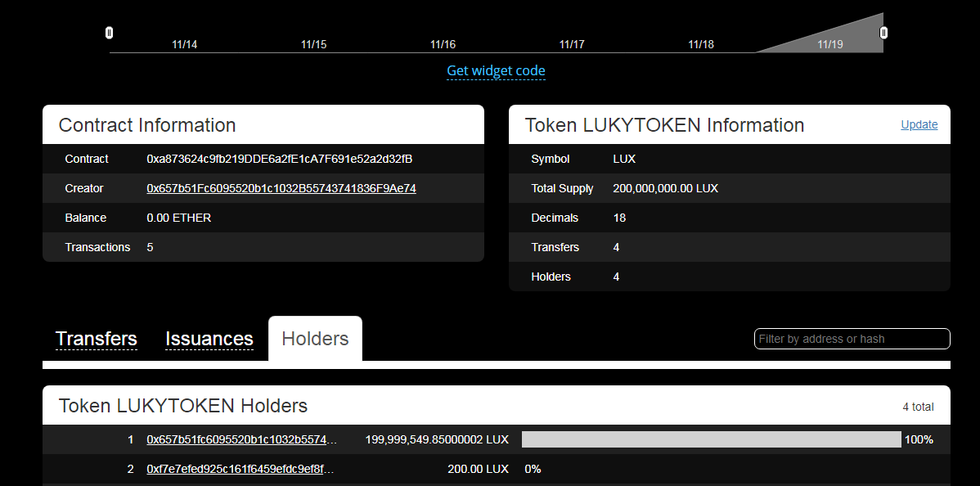Focus the Filter by address or hash field
Viewport: 980px width, 486px height.
tap(852, 339)
